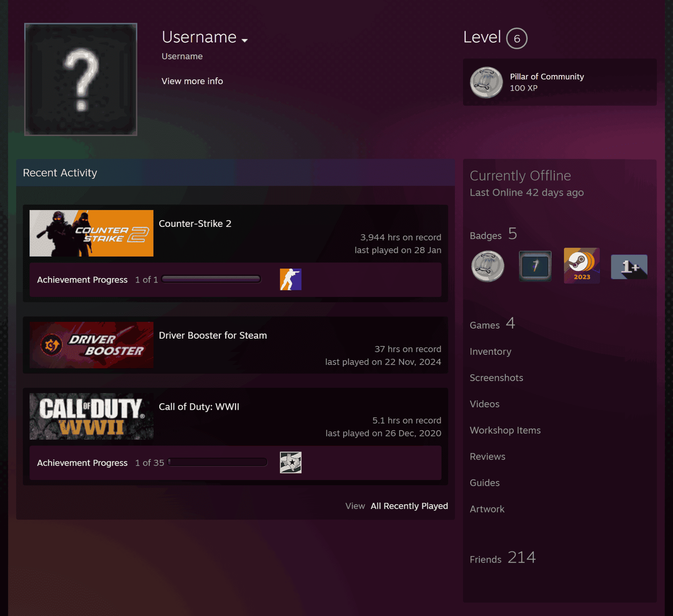Open the Games 4 link
Viewport: 673px width, 616px height.
[x=492, y=324]
